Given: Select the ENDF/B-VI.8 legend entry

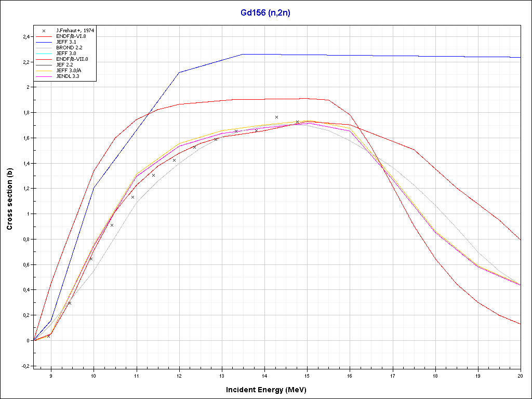Looking at the screenshot, I should 71,36.
